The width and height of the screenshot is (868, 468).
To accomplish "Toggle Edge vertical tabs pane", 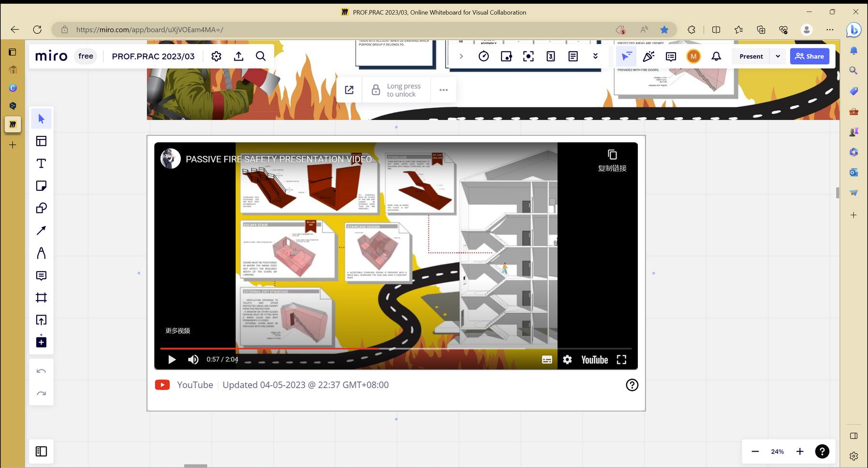I will [13, 52].
